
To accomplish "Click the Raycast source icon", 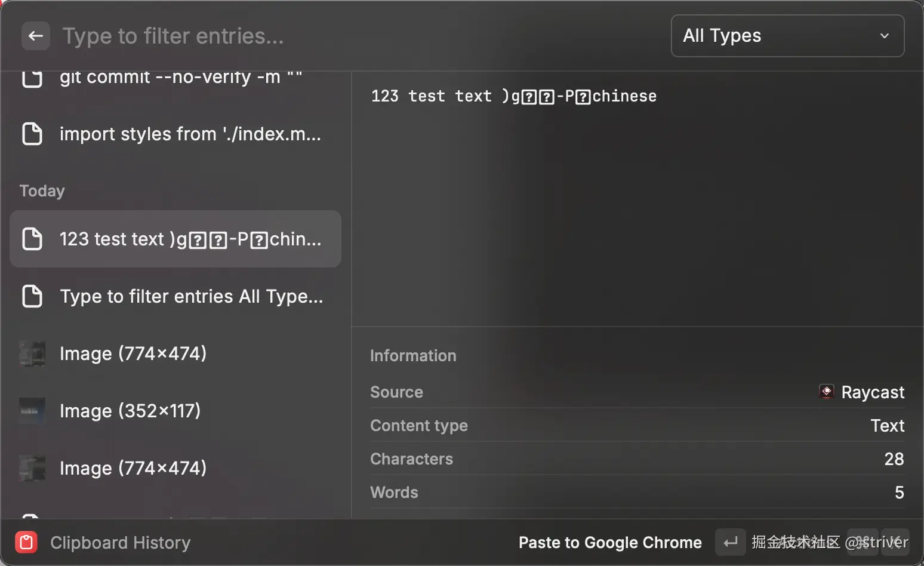I will click(x=826, y=392).
